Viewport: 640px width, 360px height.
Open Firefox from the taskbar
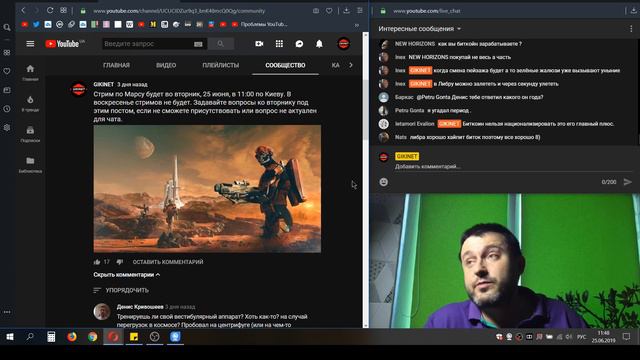coord(72,337)
